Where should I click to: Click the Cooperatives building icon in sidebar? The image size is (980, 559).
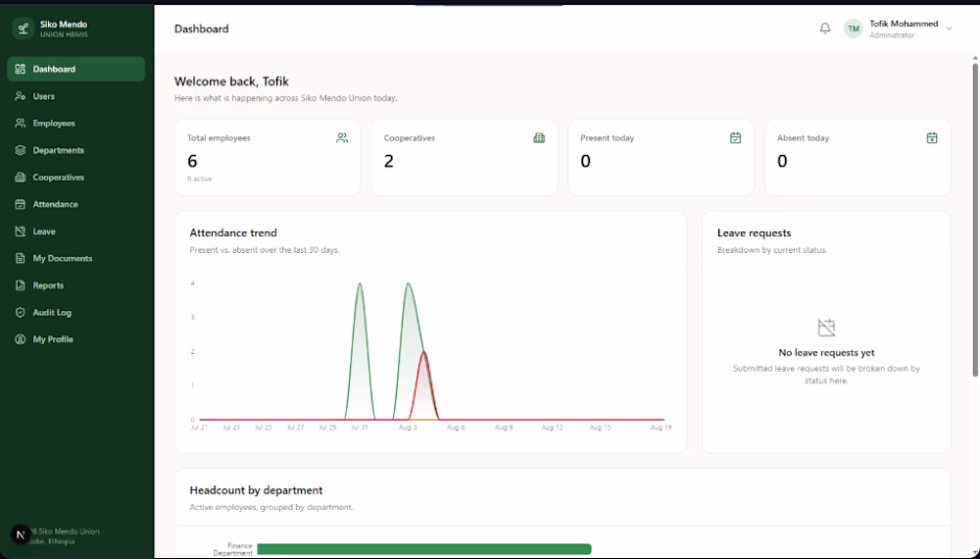[x=20, y=177]
